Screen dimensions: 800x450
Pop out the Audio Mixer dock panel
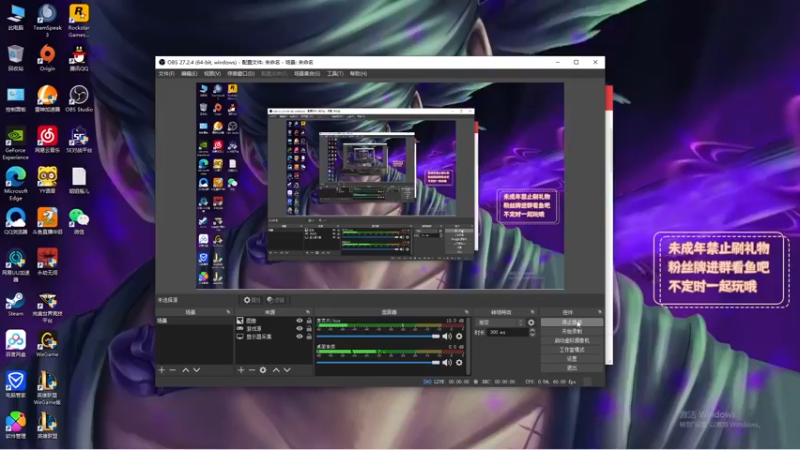[466, 312]
